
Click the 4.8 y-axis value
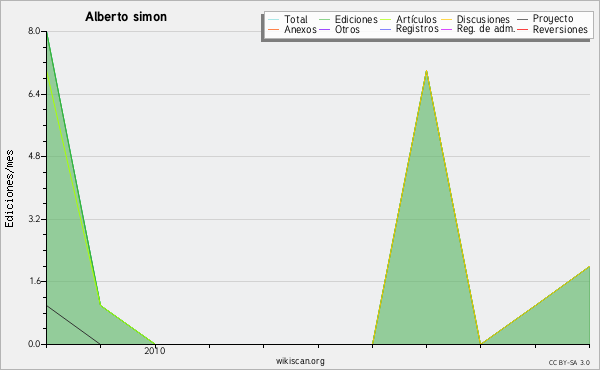point(34,156)
